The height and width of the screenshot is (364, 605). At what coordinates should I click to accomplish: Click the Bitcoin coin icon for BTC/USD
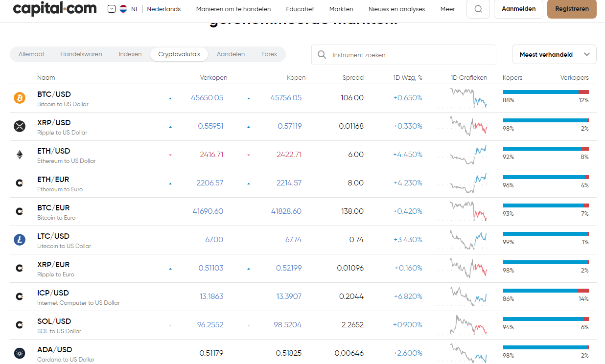(20, 98)
